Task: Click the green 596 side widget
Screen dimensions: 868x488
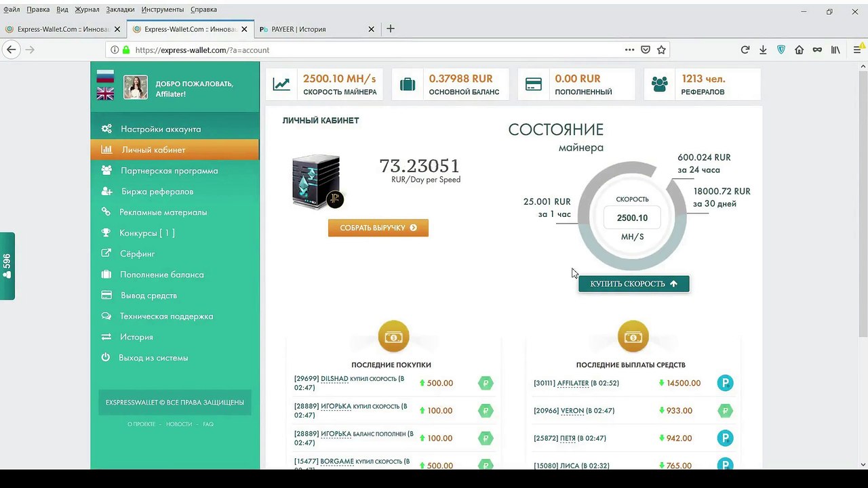Action: (x=7, y=266)
